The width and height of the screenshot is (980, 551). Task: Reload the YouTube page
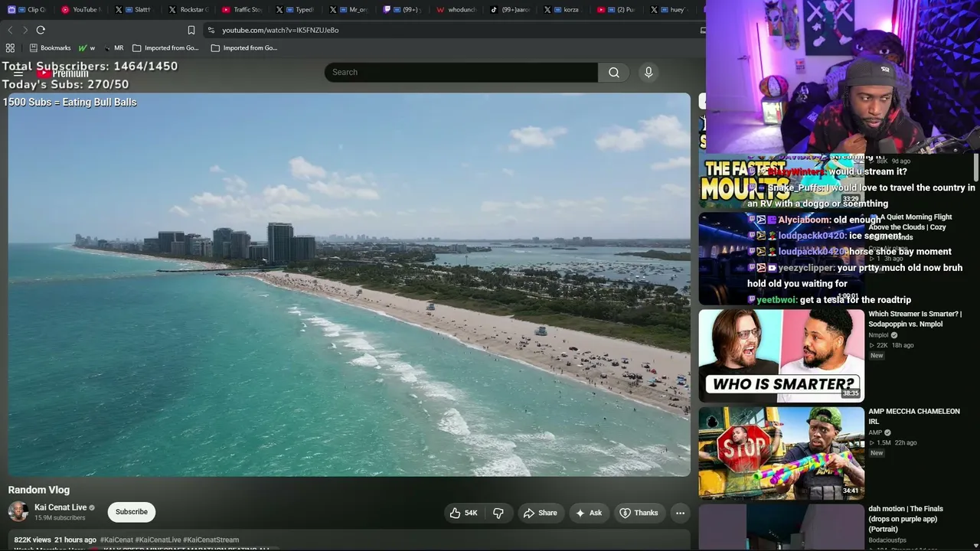[x=41, y=30]
